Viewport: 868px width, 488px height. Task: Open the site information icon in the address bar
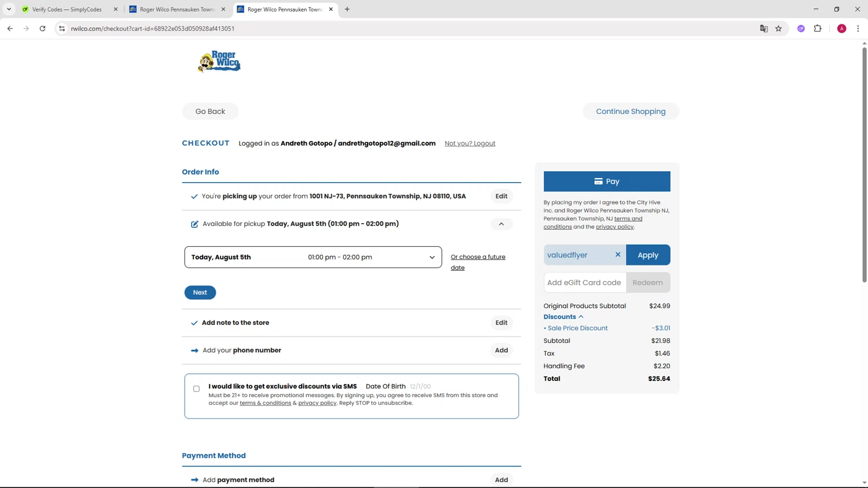coord(62,28)
